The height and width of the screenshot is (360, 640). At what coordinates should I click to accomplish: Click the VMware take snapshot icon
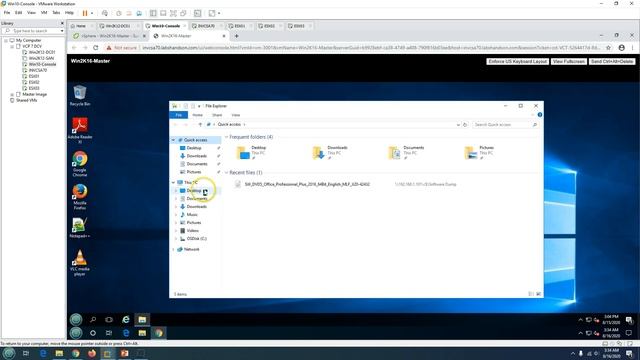tap(119, 13)
